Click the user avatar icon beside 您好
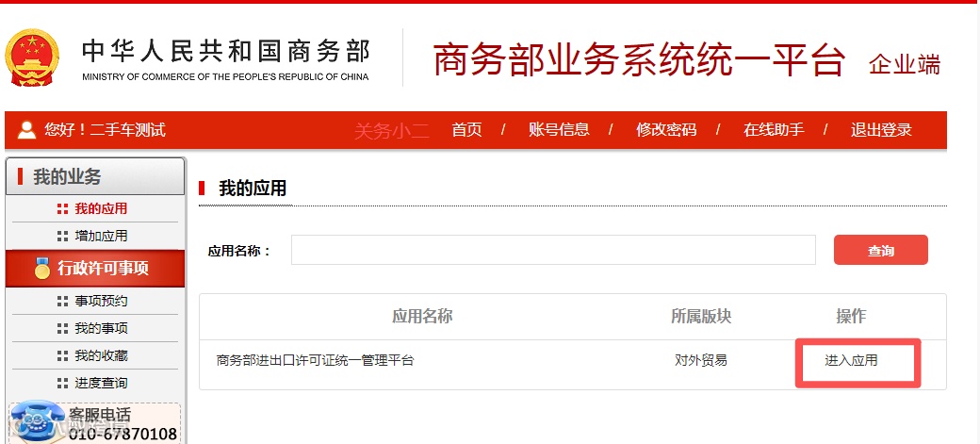 [x=27, y=130]
